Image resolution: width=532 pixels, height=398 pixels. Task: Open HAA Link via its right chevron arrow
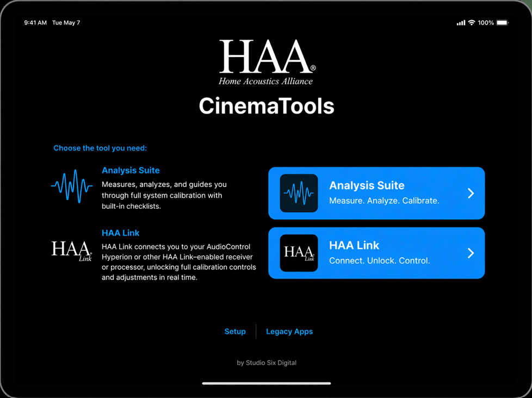pyautogui.click(x=471, y=253)
